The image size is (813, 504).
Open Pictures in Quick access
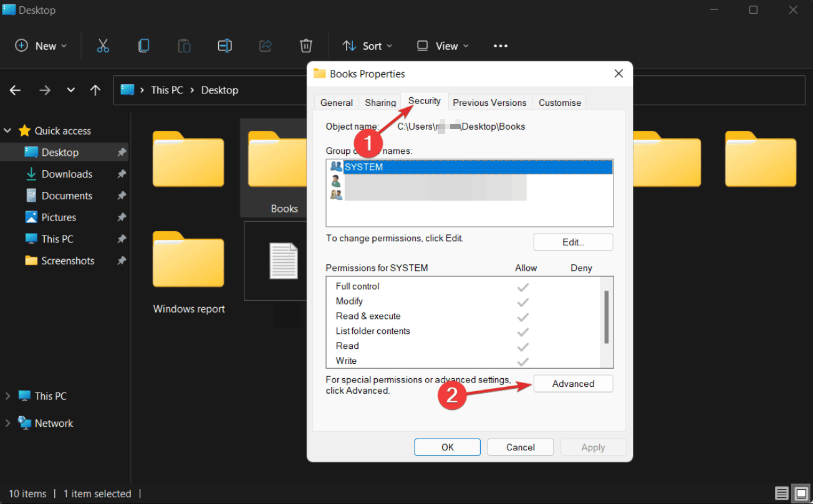pos(59,217)
